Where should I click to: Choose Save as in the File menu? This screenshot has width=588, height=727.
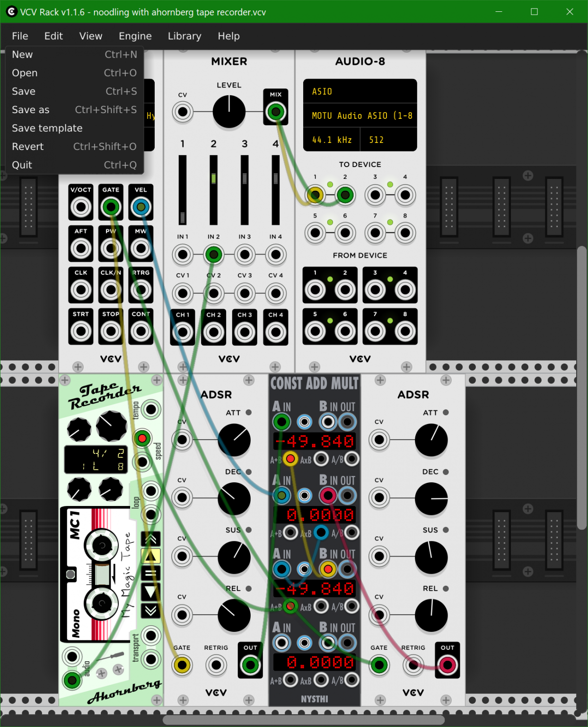[x=74, y=110]
